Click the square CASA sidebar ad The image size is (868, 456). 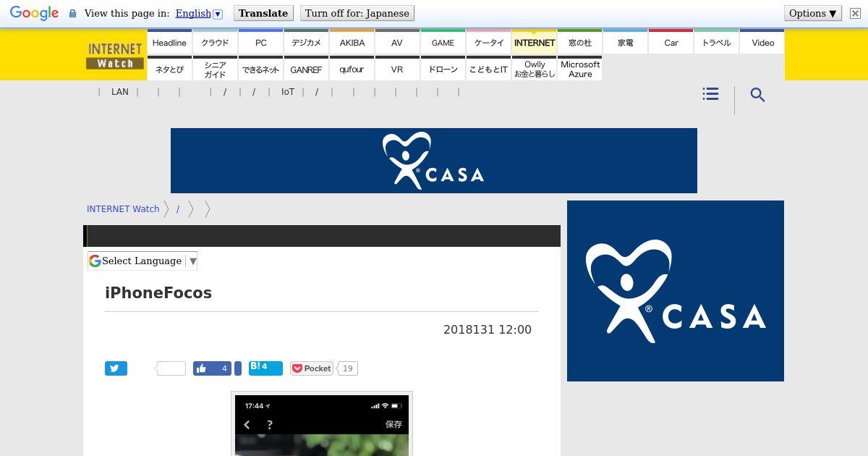[676, 291]
